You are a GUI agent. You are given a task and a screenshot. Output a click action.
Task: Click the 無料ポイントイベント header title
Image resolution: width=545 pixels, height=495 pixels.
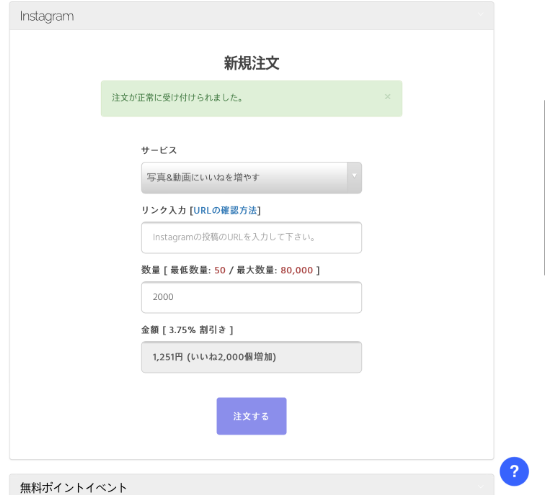(73, 488)
